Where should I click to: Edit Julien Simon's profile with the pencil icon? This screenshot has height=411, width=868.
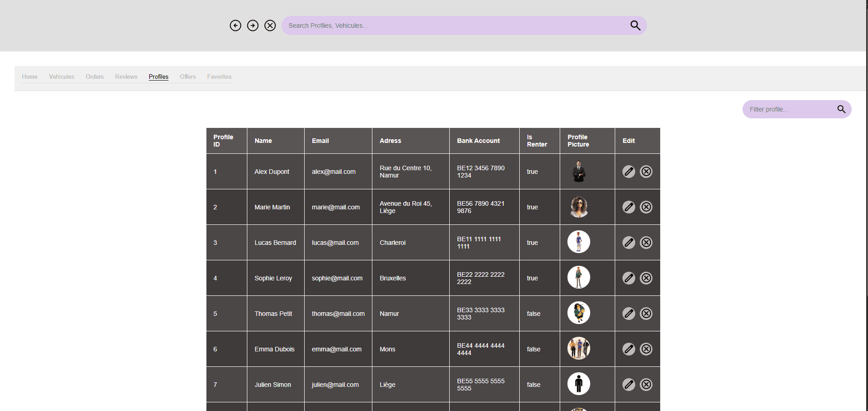tap(629, 385)
